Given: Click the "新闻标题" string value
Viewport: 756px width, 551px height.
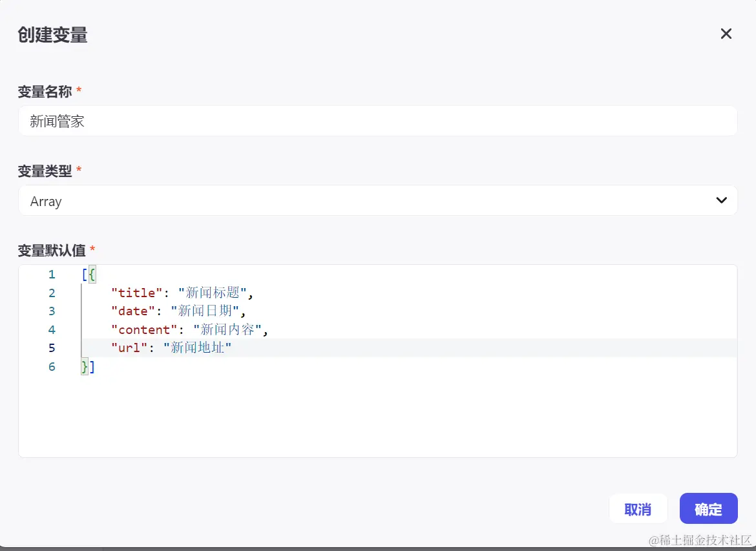Looking at the screenshot, I should (x=213, y=293).
